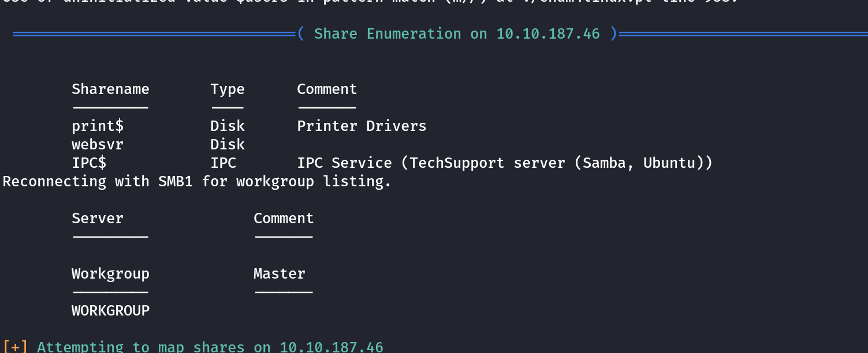The width and height of the screenshot is (868, 353).
Task: Click Disk type in the websvr row
Action: pos(227,144)
